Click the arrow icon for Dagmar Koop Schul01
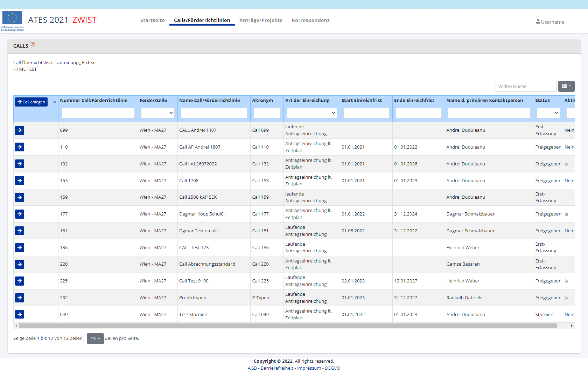Image resolution: width=588 pixels, height=376 pixels. pyautogui.click(x=20, y=214)
